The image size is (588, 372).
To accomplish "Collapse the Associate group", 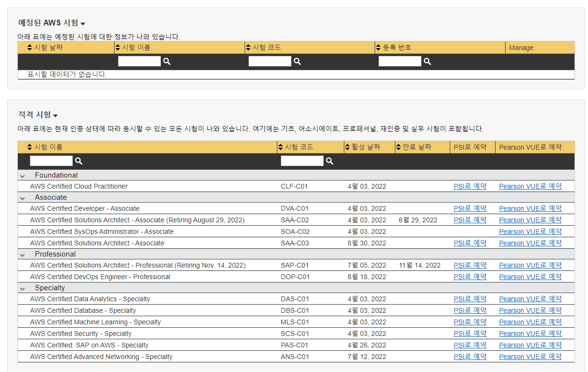I will (x=22, y=198).
